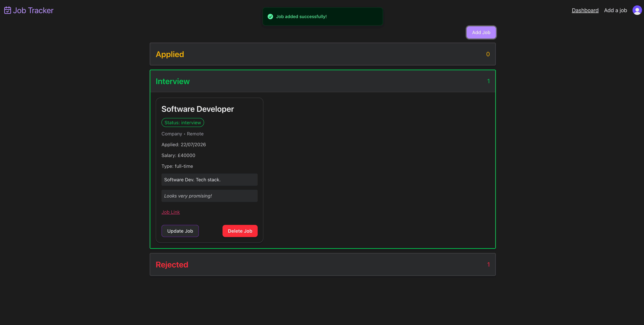The height and width of the screenshot is (325, 644).
Task: Open the user profile avatar icon
Action: tap(637, 10)
